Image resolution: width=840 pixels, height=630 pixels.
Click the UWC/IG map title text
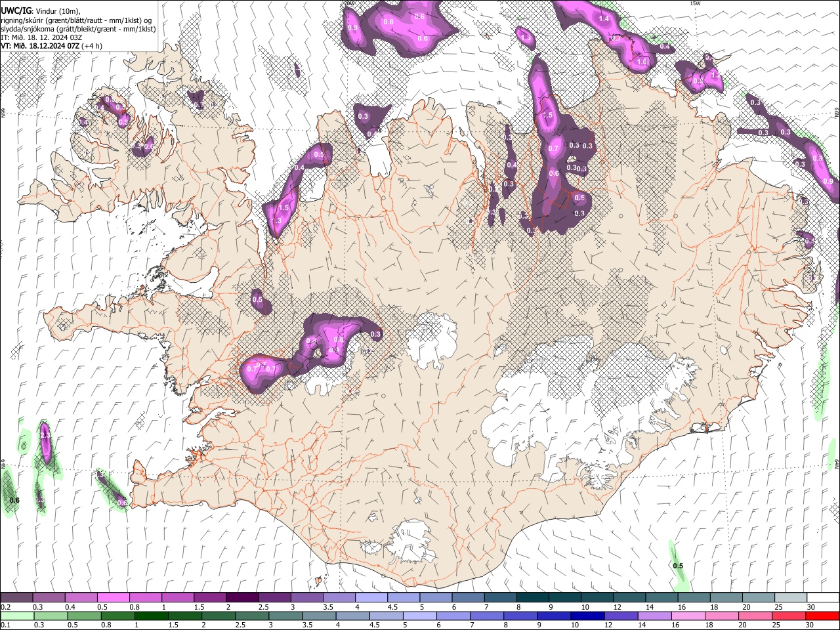tap(14, 10)
